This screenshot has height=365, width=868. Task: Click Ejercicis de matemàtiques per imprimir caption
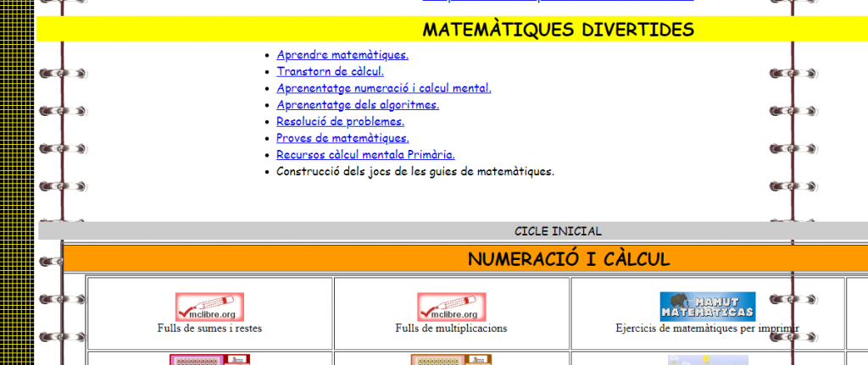point(707,329)
